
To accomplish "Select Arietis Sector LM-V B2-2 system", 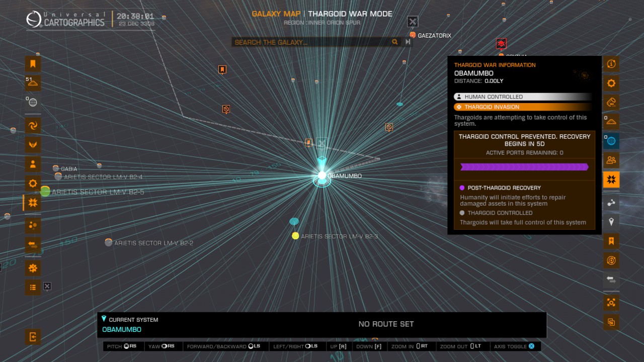I will click(x=108, y=243).
